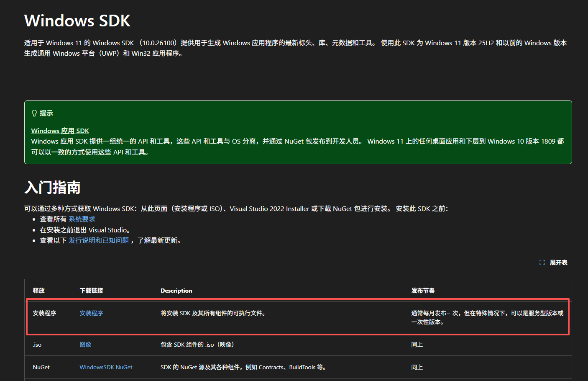
Task: Click the 下载链接 column header
Action: [x=91, y=291]
